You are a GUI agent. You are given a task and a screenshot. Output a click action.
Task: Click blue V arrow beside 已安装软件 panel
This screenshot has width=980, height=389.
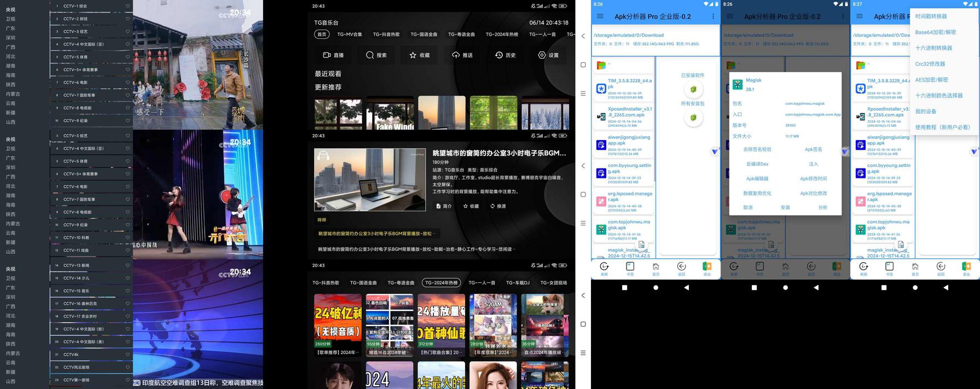(715, 152)
